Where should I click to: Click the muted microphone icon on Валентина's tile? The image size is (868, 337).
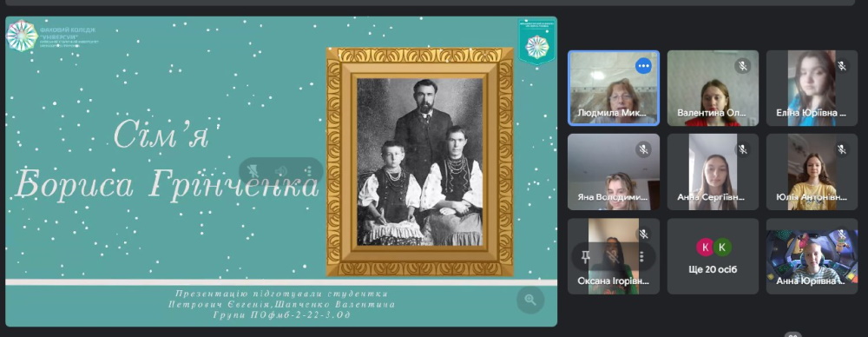[742, 66]
